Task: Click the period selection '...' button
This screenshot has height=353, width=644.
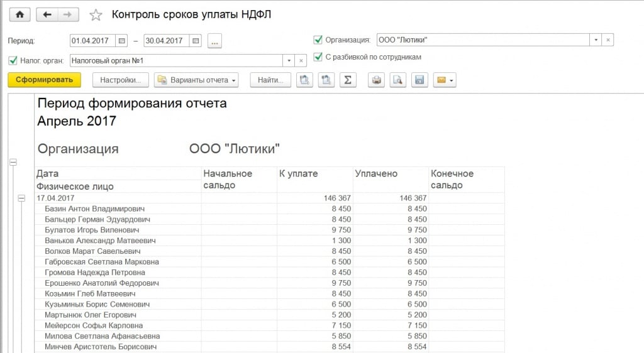Action: click(x=215, y=41)
